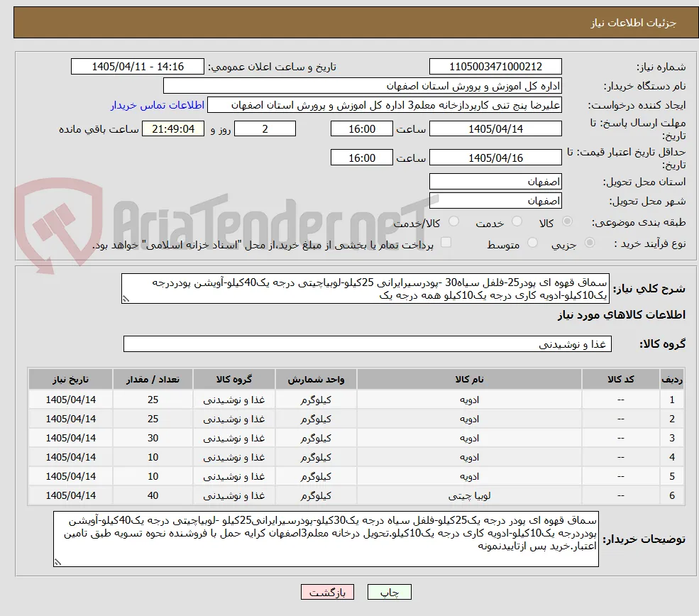
Task: Click the price validity date 1405/04/16 field
Action: (495, 158)
